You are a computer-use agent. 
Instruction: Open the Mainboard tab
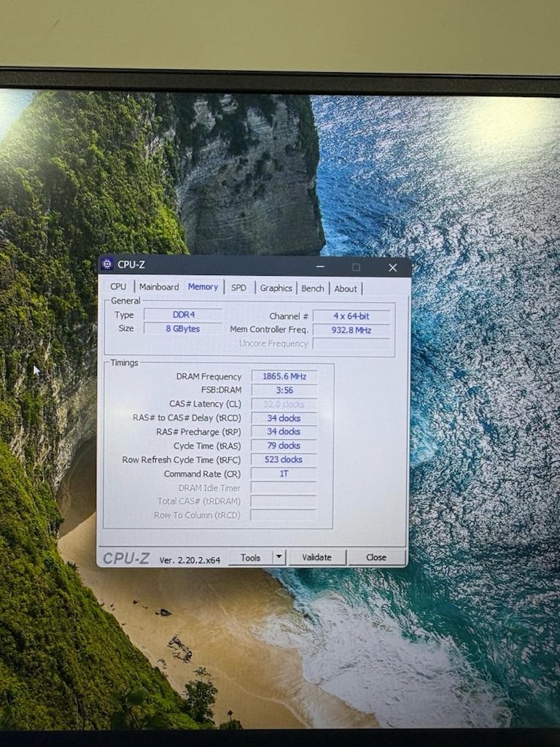click(x=159, y=287)
